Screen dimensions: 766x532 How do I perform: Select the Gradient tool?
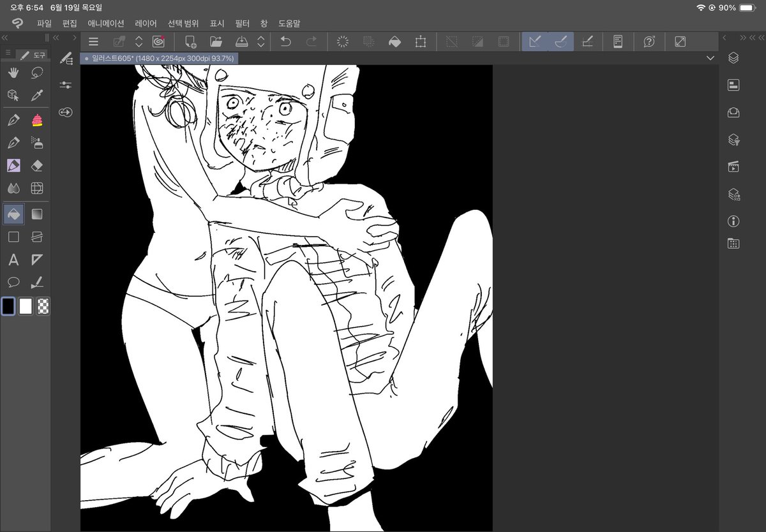(x=37, y=214)
